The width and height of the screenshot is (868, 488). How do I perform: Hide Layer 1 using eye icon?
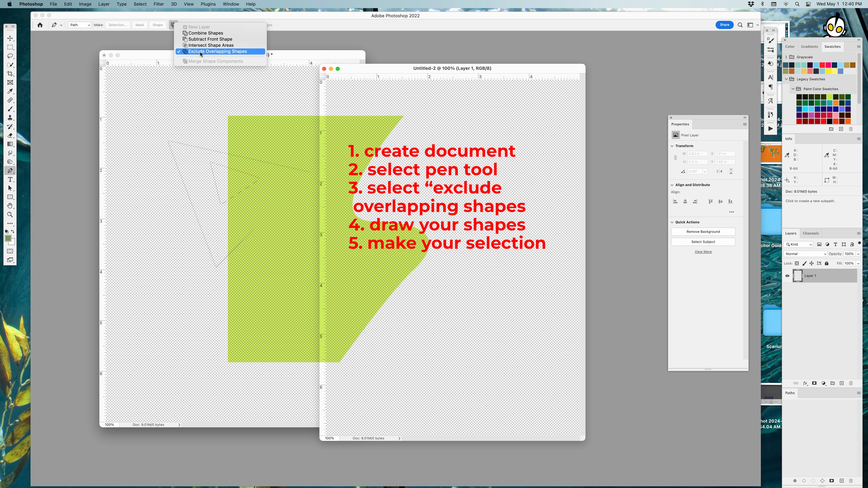787,276
